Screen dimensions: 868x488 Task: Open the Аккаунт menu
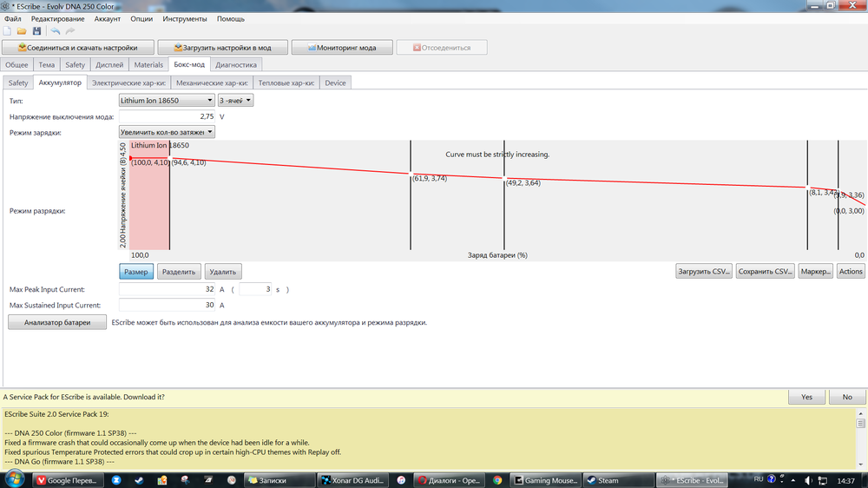(x=108, y=19)
